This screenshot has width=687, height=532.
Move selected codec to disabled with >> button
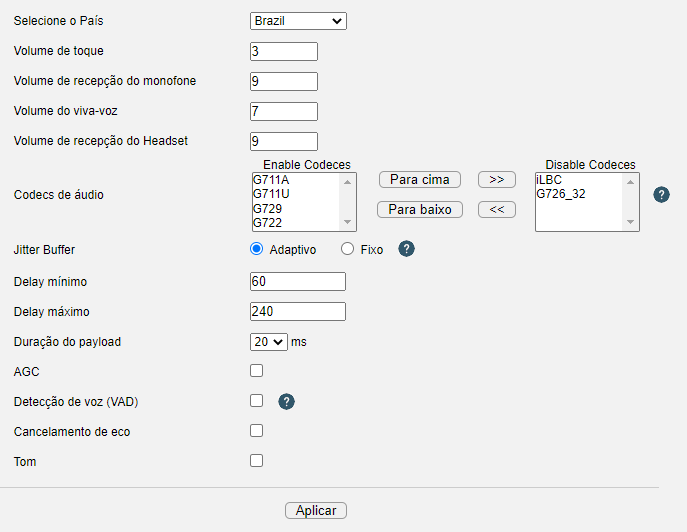click(x=496, y=180)
